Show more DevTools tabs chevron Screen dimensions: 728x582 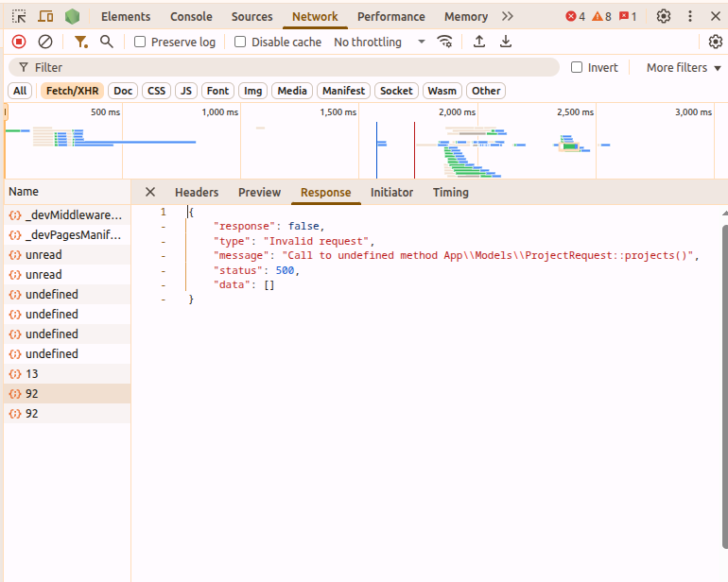[508, 16]
